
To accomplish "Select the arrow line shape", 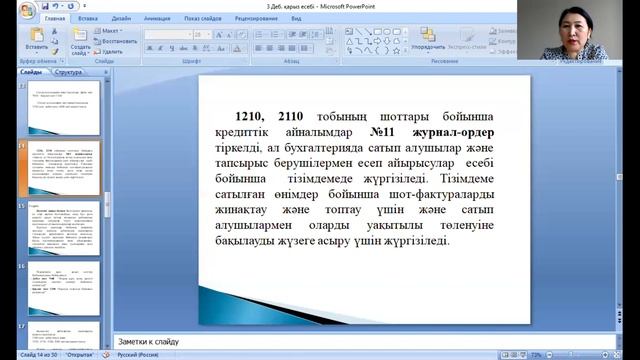I will [x=368, y=31].
